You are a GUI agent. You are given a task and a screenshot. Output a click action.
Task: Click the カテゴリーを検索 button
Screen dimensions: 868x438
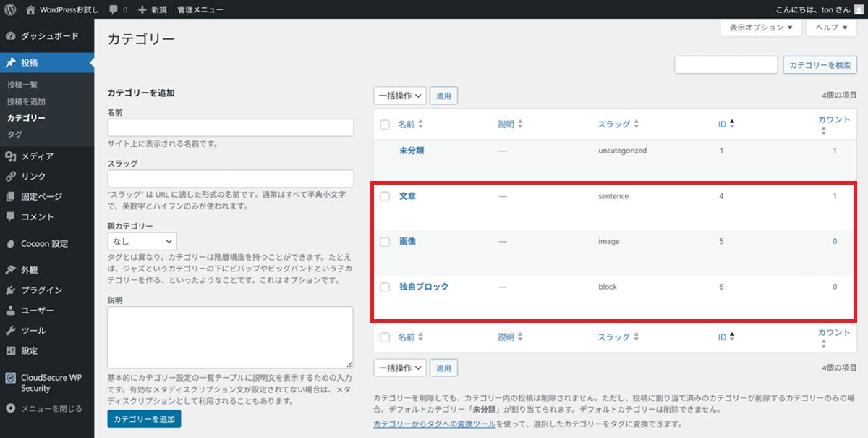[x=820, y=65]
